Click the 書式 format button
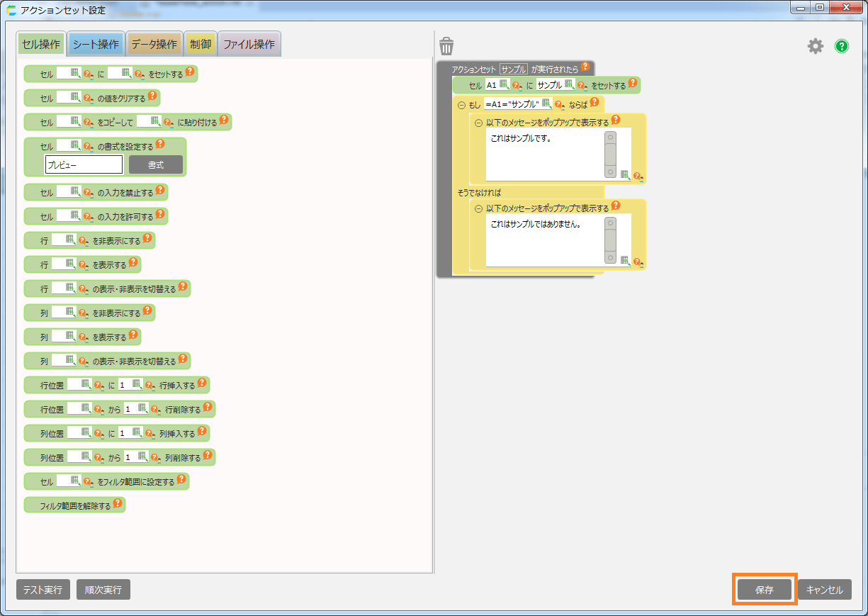Viewport: 868px width, 616px height. click(x=156, y=165)
